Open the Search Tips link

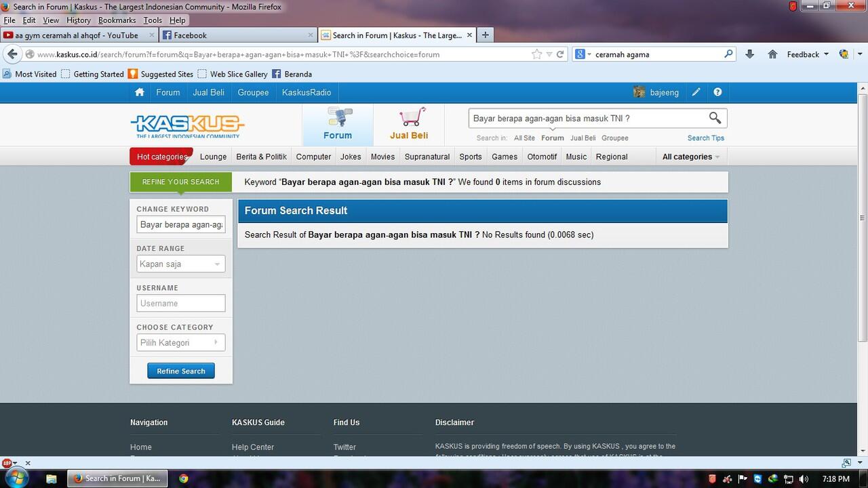click(706, 138)
